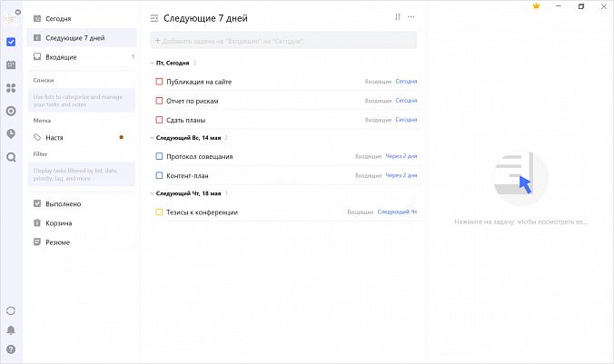Click the Настя tag icon
This screenshot has width=614, height=364.
tap(37, 137)
